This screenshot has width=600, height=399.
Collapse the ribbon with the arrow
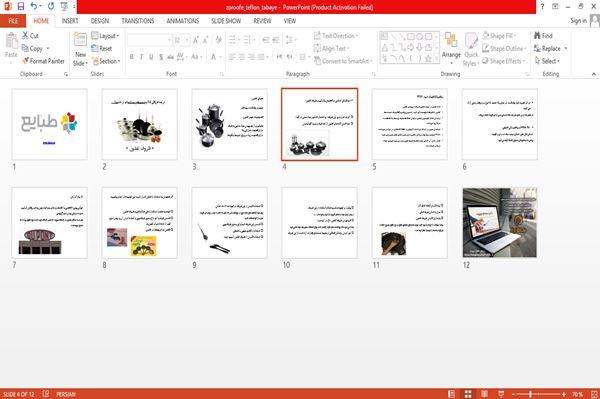593,74
